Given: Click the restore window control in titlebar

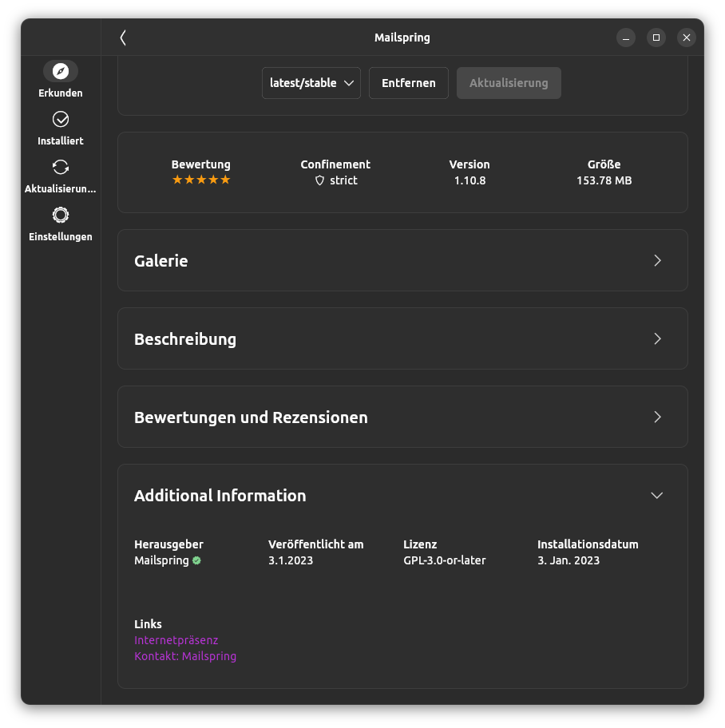Looking at the screenshot, I should click(x=656, y=37).
